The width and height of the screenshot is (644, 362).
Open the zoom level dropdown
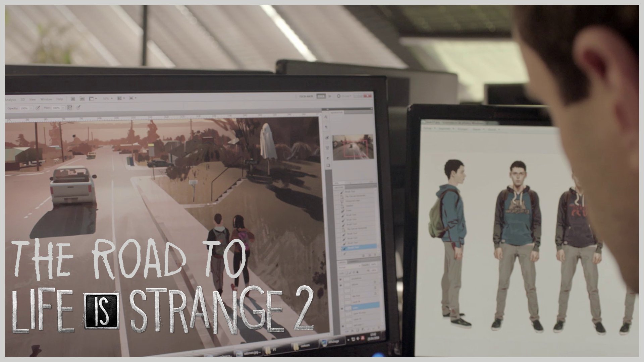(x=107, y=99)
